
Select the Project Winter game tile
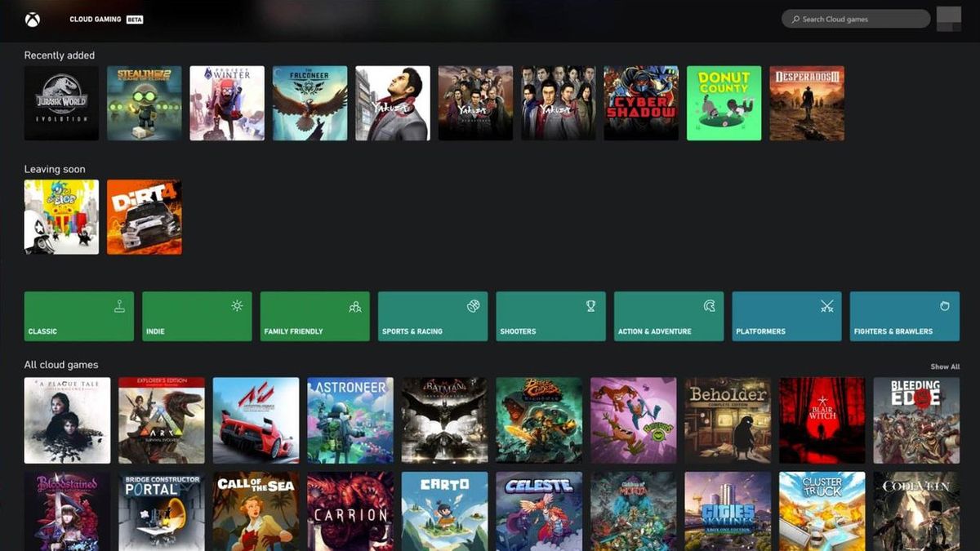pos(227,104)
